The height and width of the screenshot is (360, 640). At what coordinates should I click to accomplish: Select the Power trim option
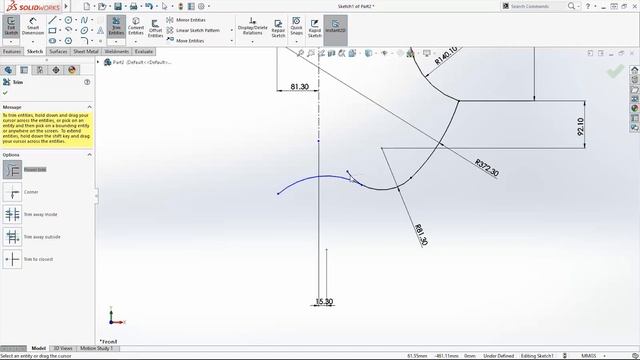tap(12, 169)
